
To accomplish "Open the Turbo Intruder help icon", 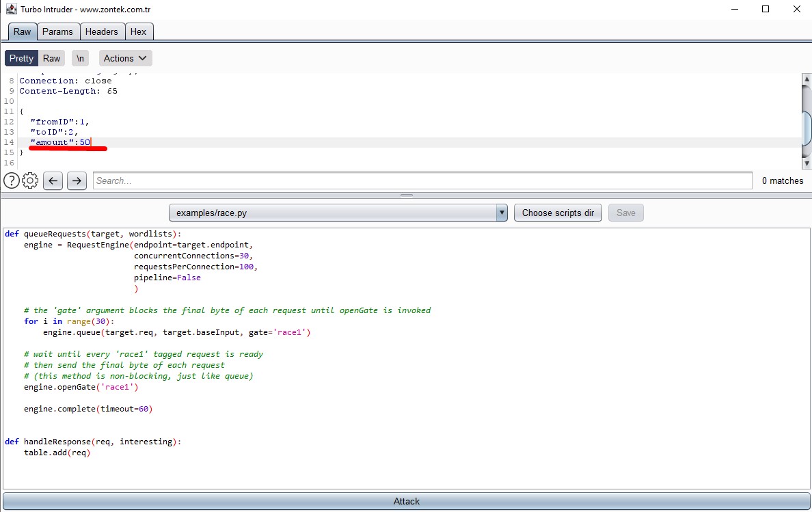I will click(12, 180).
